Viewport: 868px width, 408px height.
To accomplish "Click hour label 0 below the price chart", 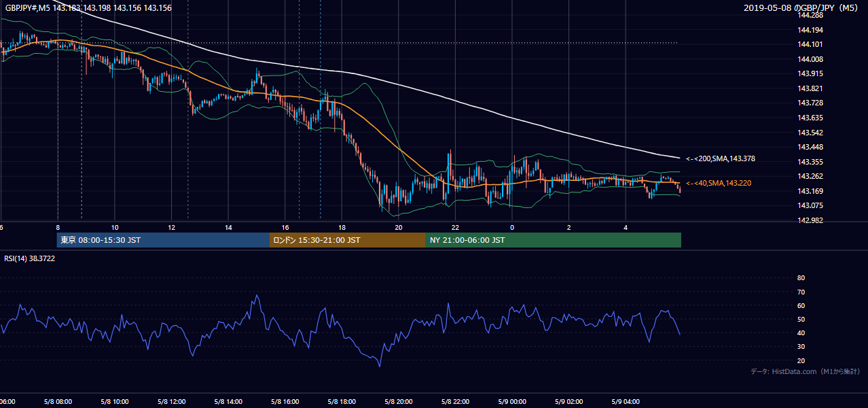I will coord(512,227).
